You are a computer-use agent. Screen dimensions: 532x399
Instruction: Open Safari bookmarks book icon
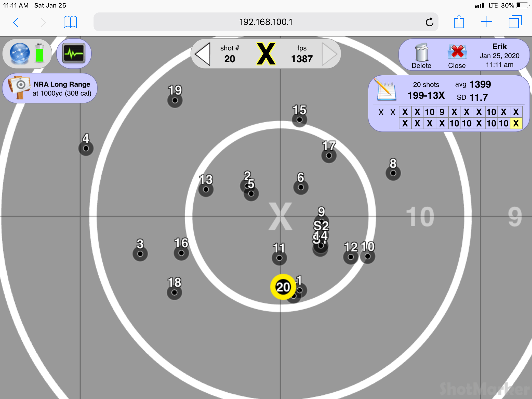pyautogui.click(x=70, y=22)
